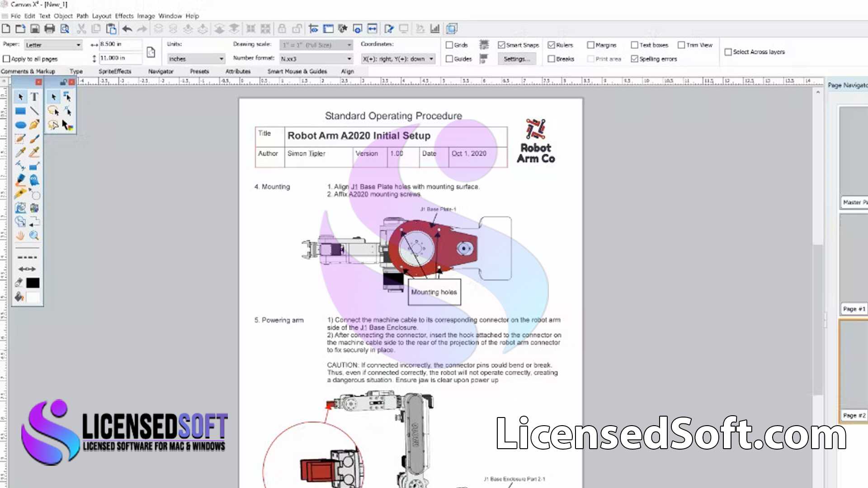Select the Dimensioning tool
868x488 pixels.
point(20,166)
